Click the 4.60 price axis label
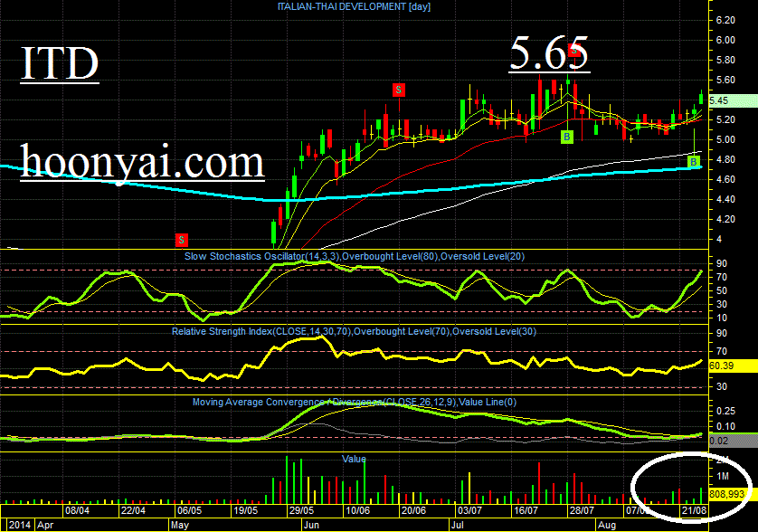The height and width of the screenshot is (532, 758). pos(725,179)
